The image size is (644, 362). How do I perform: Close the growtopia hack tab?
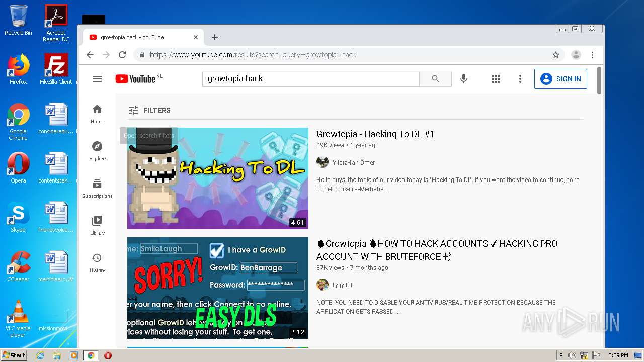(196, 37)
